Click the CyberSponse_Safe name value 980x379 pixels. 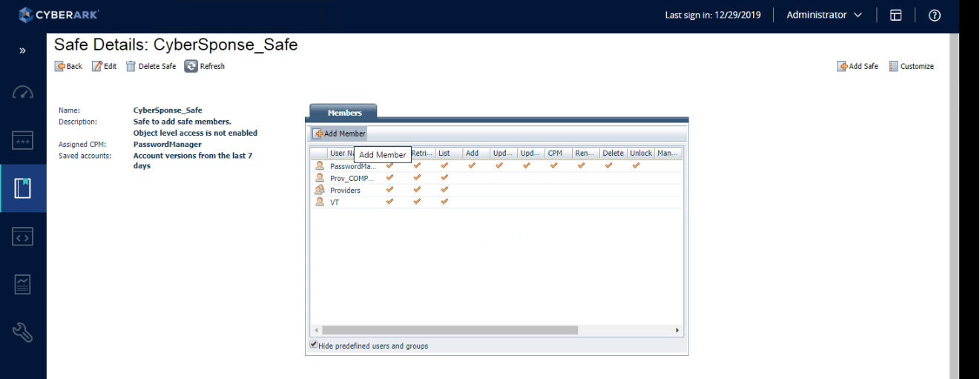tap(168, 111)
